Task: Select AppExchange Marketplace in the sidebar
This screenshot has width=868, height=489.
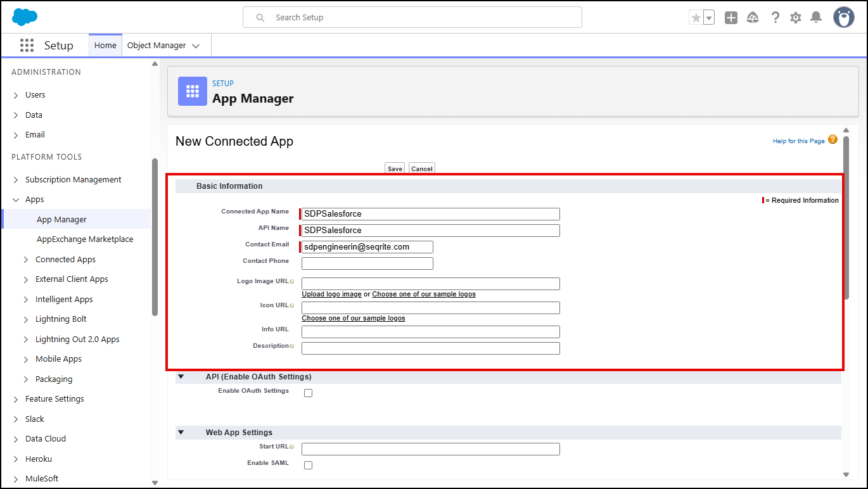Action: tap(85, 239)
